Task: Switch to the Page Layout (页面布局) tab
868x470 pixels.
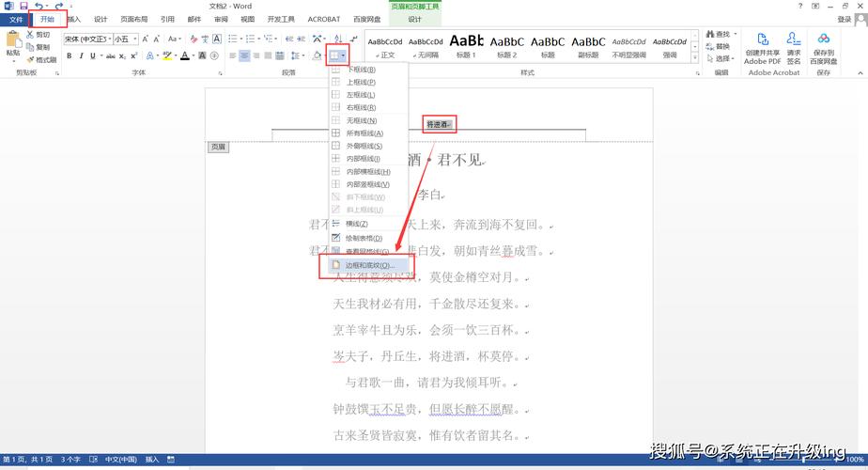Action: (134, 20)
